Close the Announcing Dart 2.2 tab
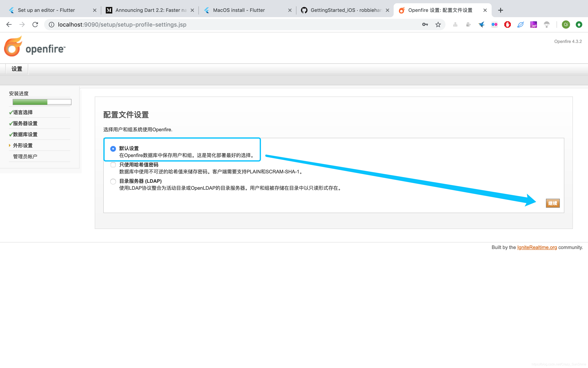 coord(192,10)
